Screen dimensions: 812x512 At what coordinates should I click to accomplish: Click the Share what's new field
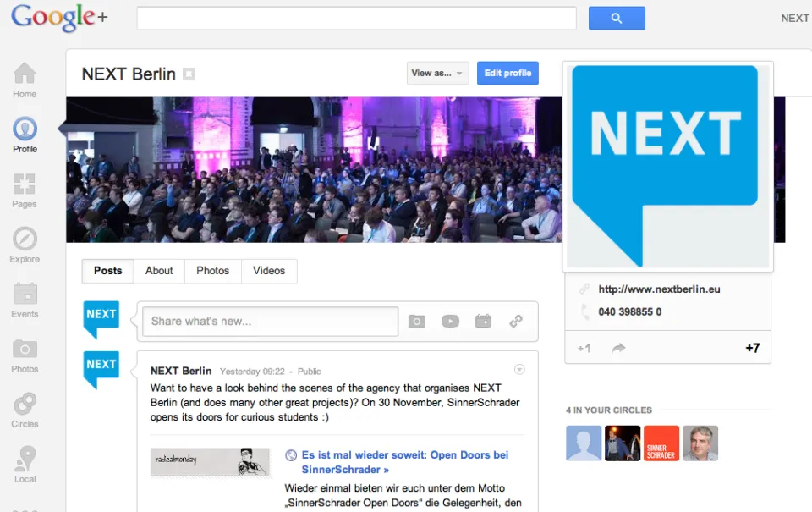click(271, 322)
